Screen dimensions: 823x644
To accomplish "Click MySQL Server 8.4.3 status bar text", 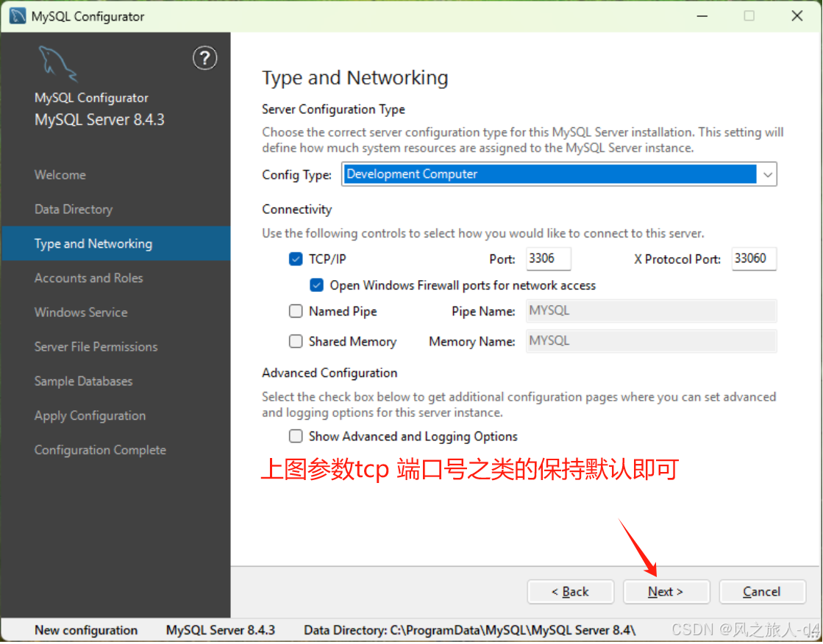I will coord(221,631).
